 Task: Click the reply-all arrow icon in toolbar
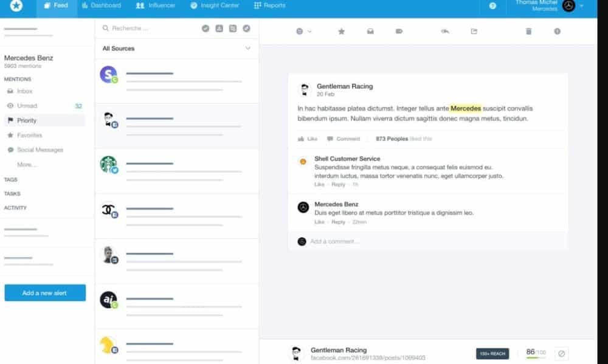(x=445, y=32)
